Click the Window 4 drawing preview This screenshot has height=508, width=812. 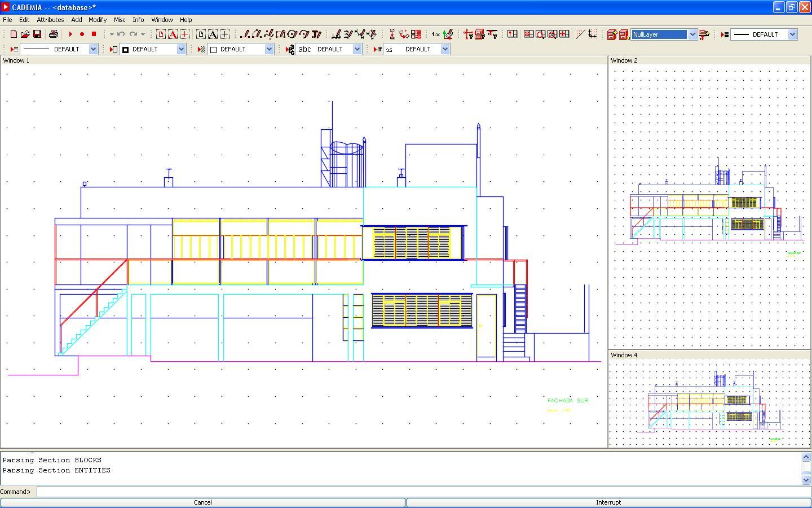709,403
